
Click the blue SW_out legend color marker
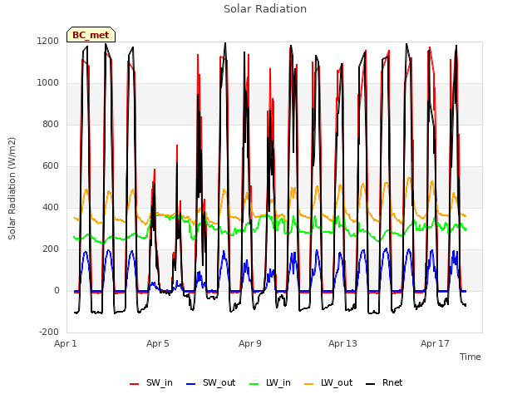(x=191, y=384)
